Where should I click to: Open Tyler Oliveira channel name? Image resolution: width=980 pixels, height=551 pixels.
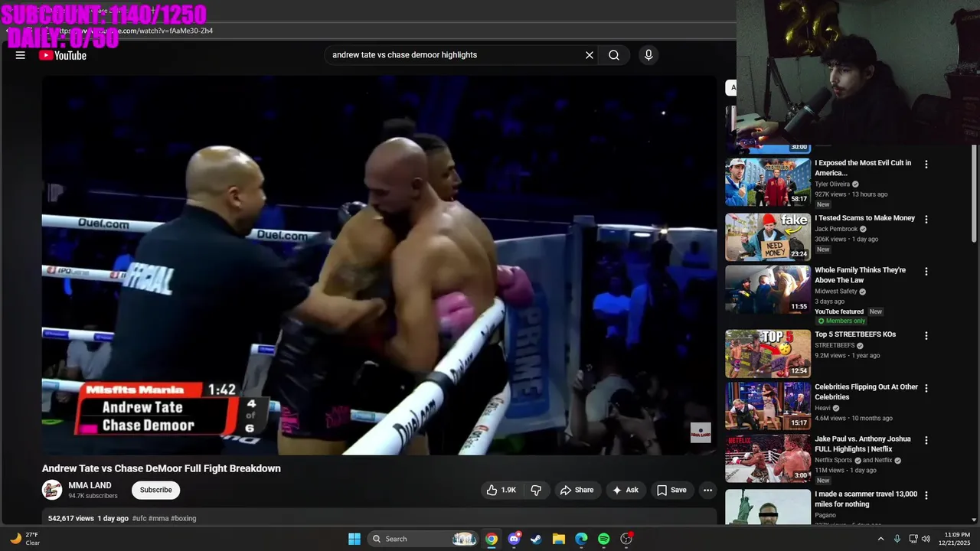pos(831,184)
